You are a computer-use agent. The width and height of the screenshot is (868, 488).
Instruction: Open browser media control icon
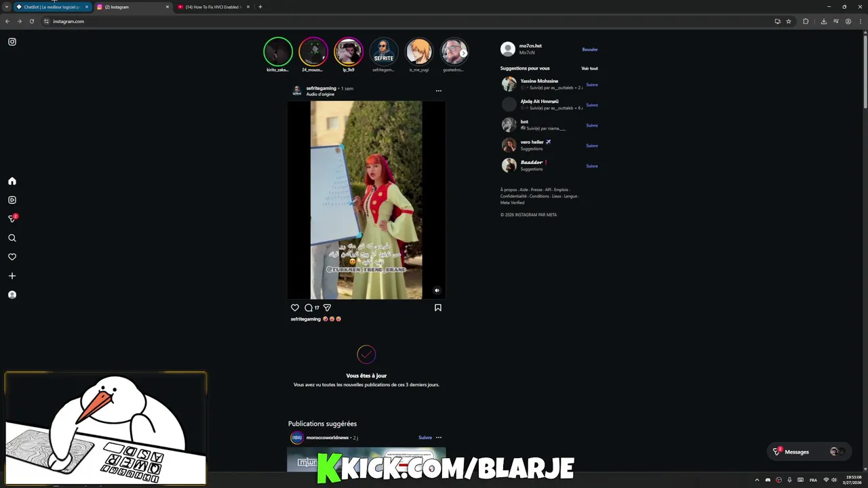pos(836,21)
